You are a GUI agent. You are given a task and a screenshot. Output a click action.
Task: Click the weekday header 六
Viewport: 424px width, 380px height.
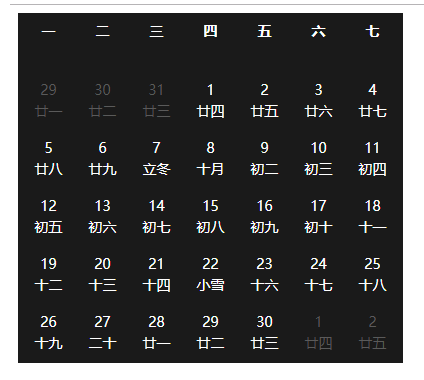[318, 32]
